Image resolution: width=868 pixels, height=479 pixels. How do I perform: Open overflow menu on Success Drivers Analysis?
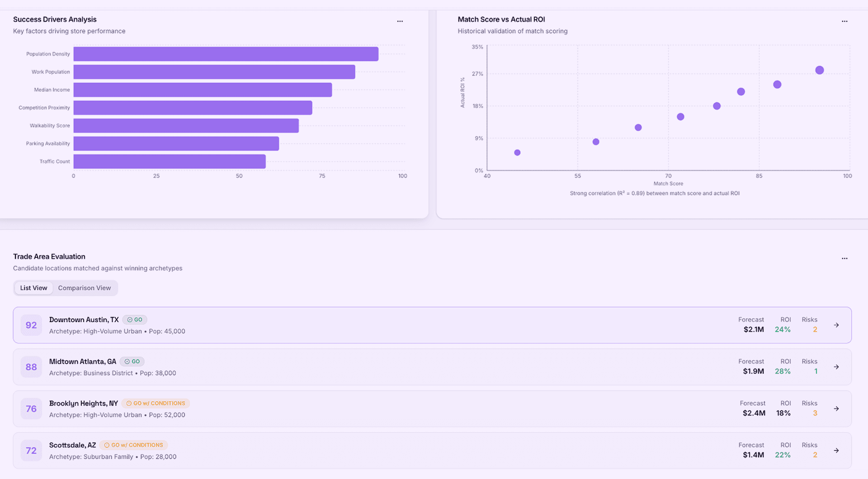tap(400, 20)
